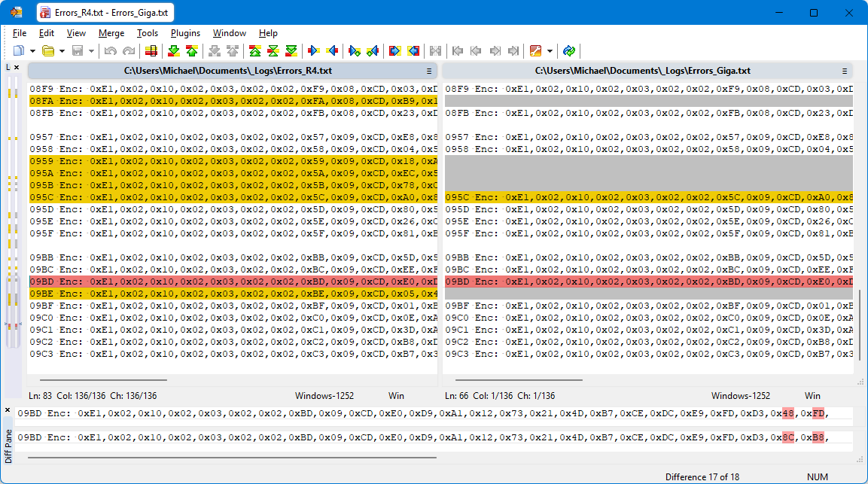
Task: Go to the current difference
Action: click(x=273, y=51)
